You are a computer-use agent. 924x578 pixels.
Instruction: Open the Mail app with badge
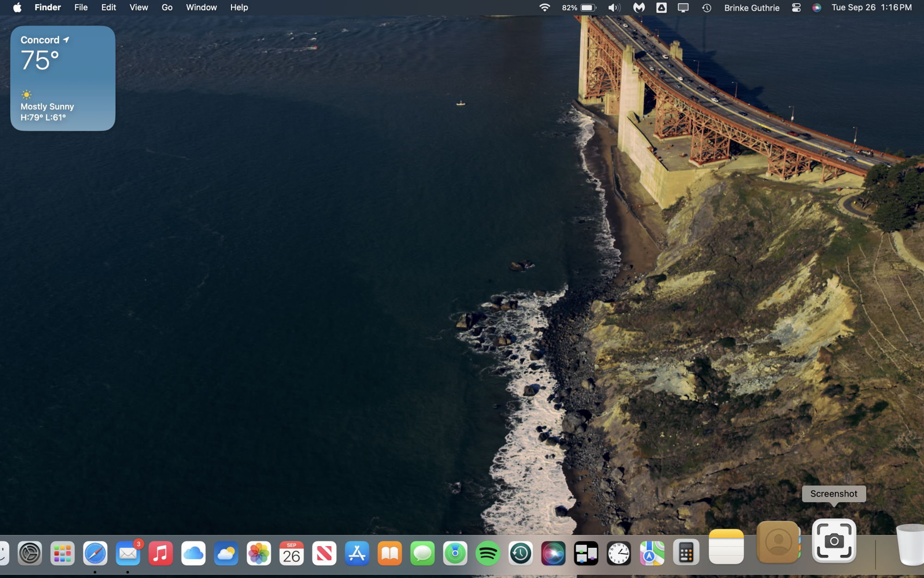pyautogui.click(x=128, y=553)
